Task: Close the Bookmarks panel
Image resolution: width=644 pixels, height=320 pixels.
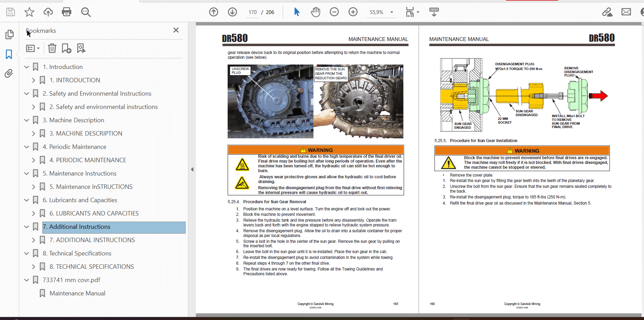Action: pyautogui.click(x=176, y=30)
